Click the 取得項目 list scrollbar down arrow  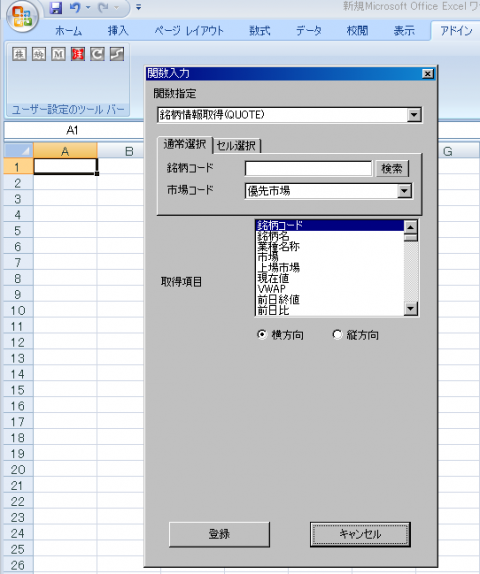click(411, 309)
